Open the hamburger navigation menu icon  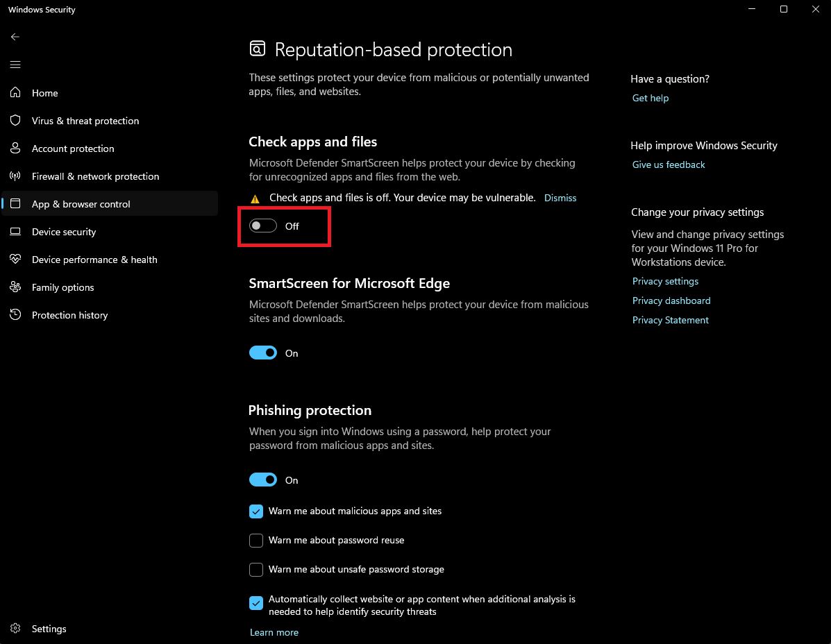pyautogui.click(x=15, y=65)
